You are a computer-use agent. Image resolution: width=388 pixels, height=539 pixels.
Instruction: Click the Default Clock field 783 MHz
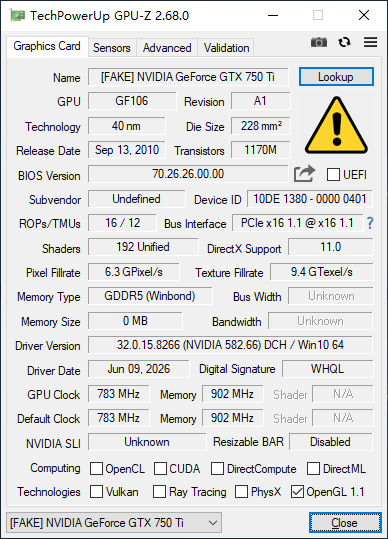119,418
